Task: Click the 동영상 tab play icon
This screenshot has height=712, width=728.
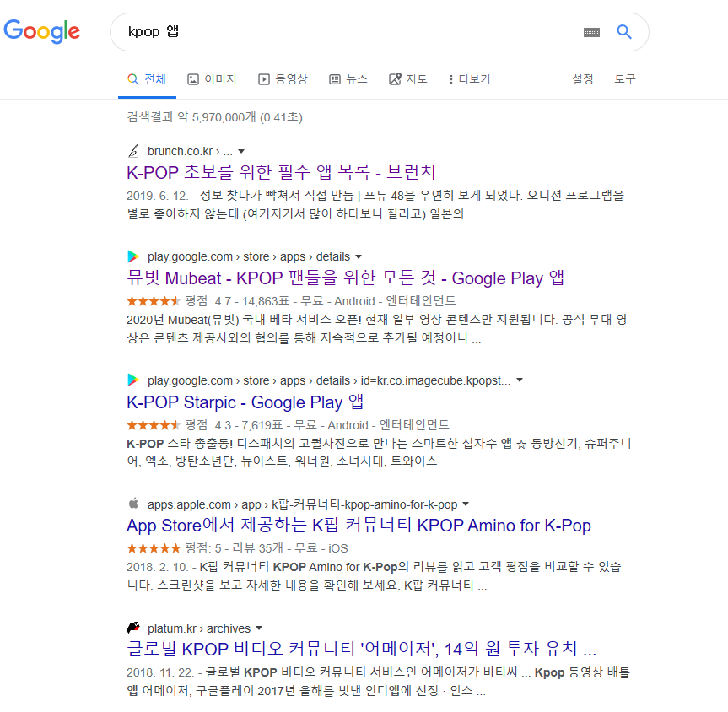Action: click(264, 79)
